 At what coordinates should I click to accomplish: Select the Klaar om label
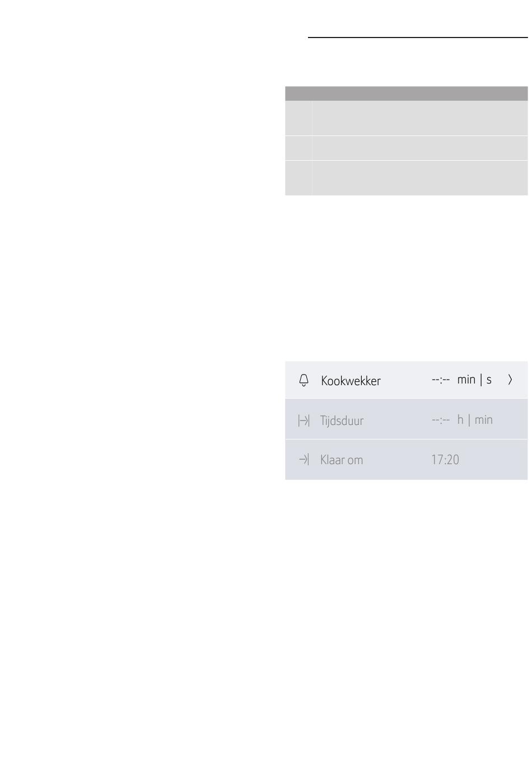341,460
